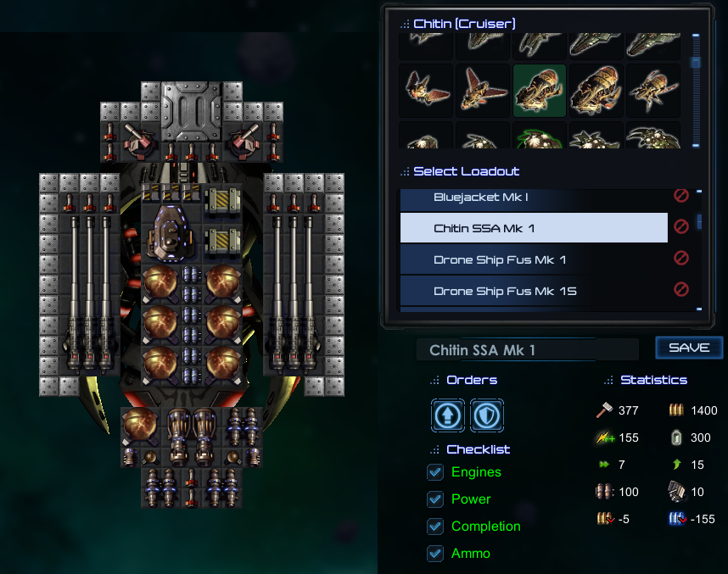The height and width of the screenshot is (574, 728).
Task: Toggle the Engines checklist checkbox
Action: 435,472
